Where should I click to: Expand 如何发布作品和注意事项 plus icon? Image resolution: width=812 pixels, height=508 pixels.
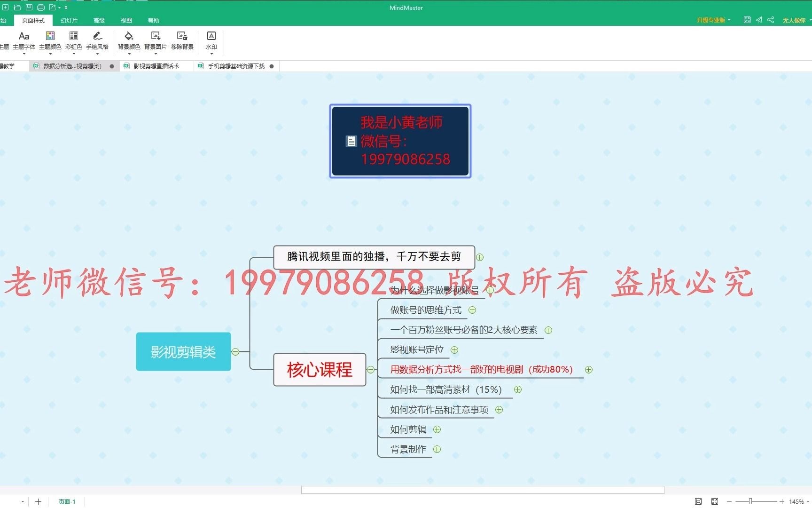click(499, 410)
